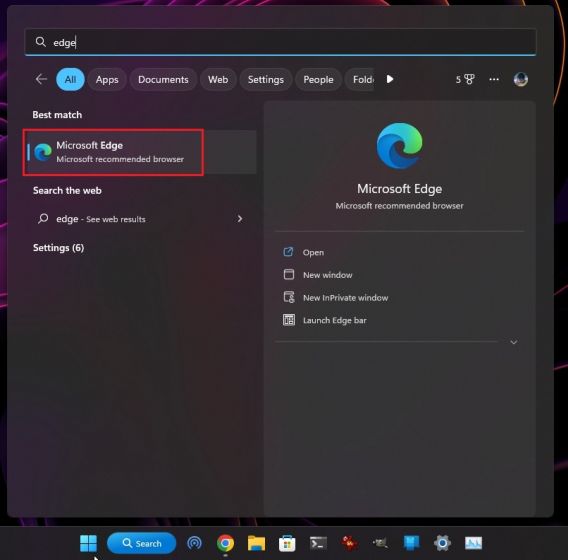Open File Explorer from taskbar
568x560 pixels.
coord(256,543)
